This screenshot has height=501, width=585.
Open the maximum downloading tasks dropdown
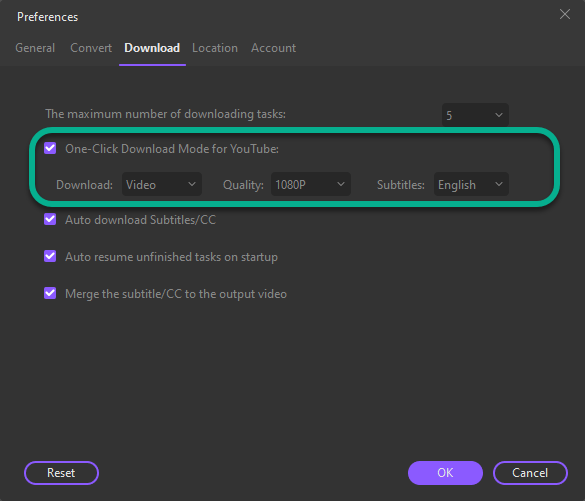pyautogui.click(x=475, y=115)
